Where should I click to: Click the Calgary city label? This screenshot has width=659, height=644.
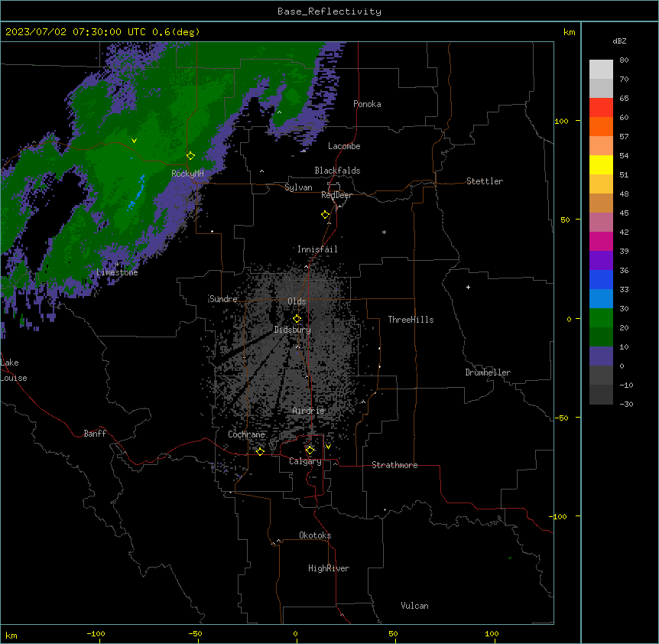[305, 461]
